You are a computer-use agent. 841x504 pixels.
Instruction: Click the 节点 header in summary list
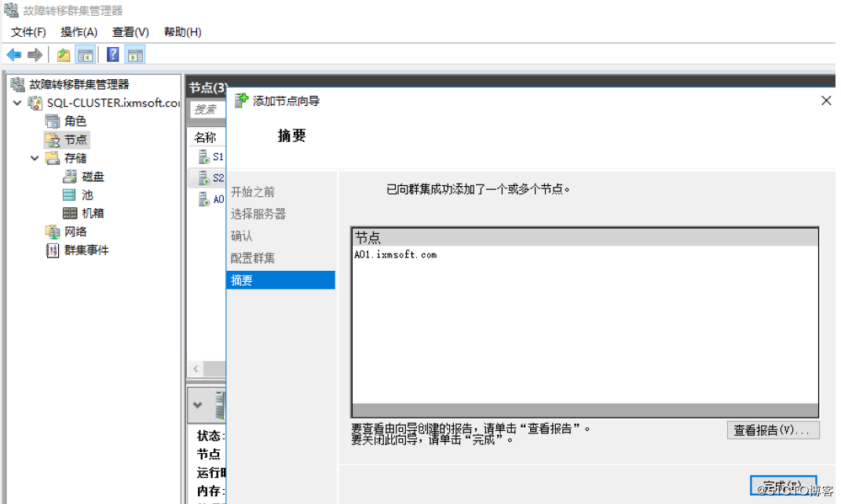[585, 238]
